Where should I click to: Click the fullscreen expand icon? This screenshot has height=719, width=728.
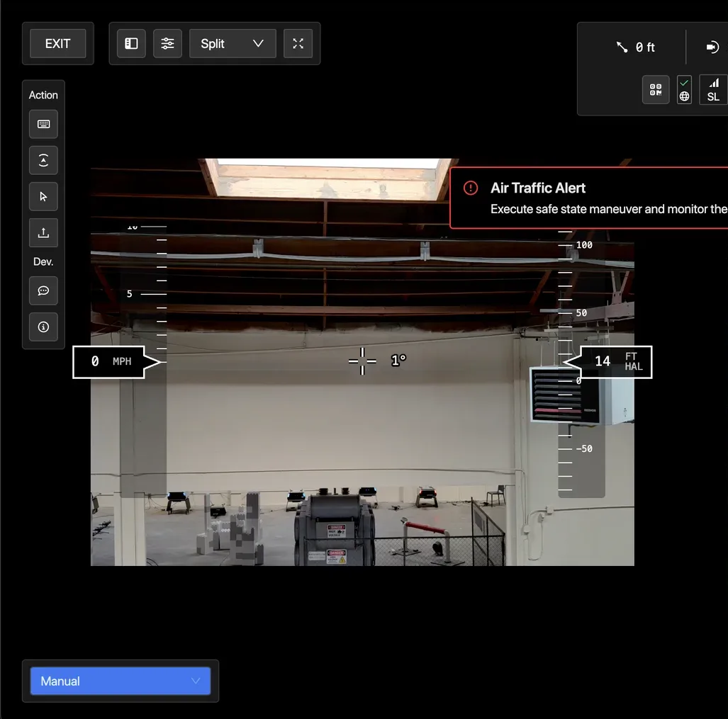tap(298, 44)
